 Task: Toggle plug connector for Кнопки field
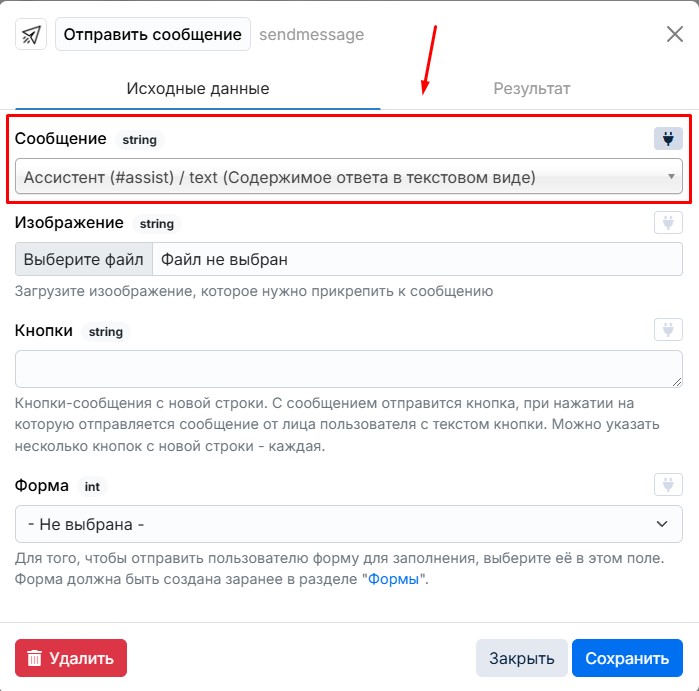[668, 329]
